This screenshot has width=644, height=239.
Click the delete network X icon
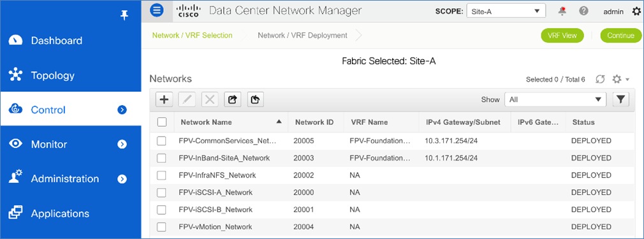coord(210,99)
